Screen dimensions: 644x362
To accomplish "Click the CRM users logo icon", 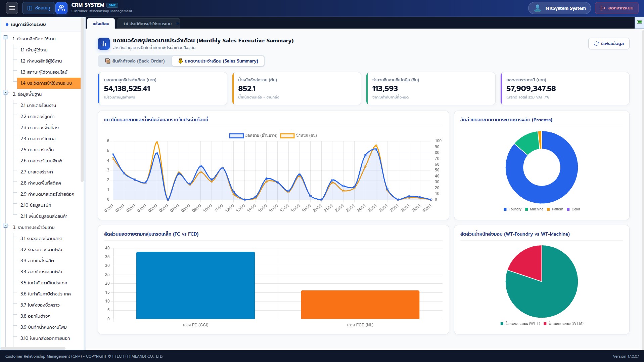I will [61, 8].
